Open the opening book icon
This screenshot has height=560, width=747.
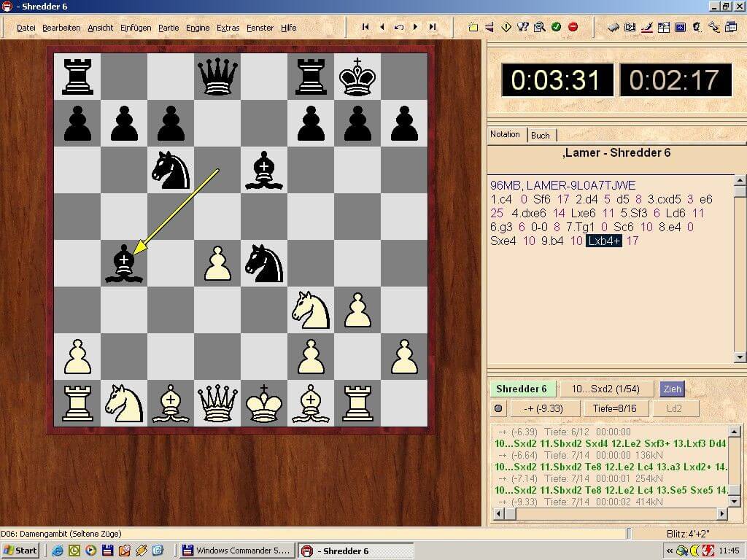(630, 27)
